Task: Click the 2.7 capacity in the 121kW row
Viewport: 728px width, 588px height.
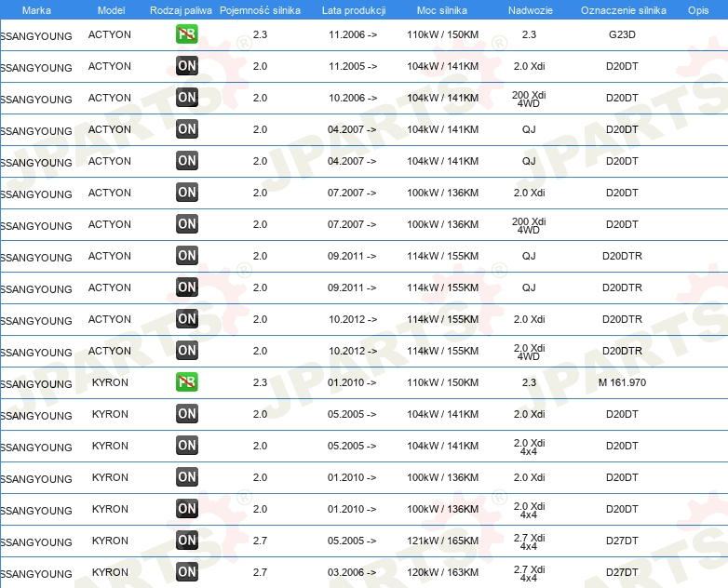Action: pos(260,541)
